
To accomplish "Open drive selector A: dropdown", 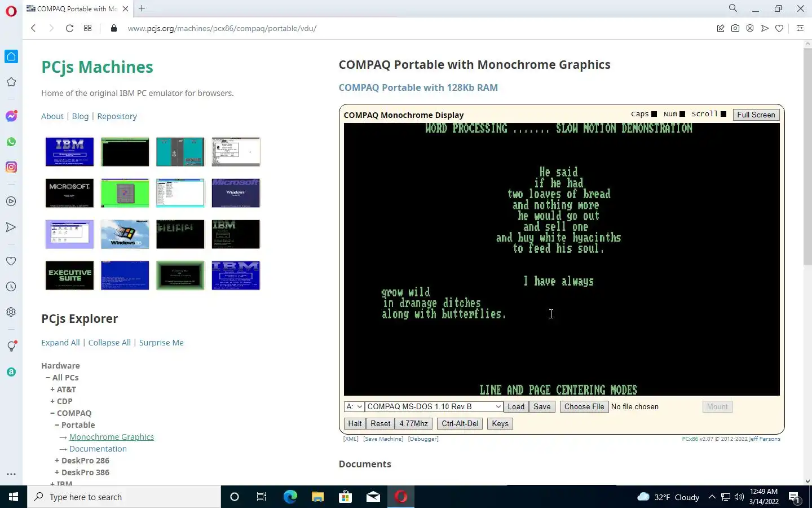I will pos(354,406).
